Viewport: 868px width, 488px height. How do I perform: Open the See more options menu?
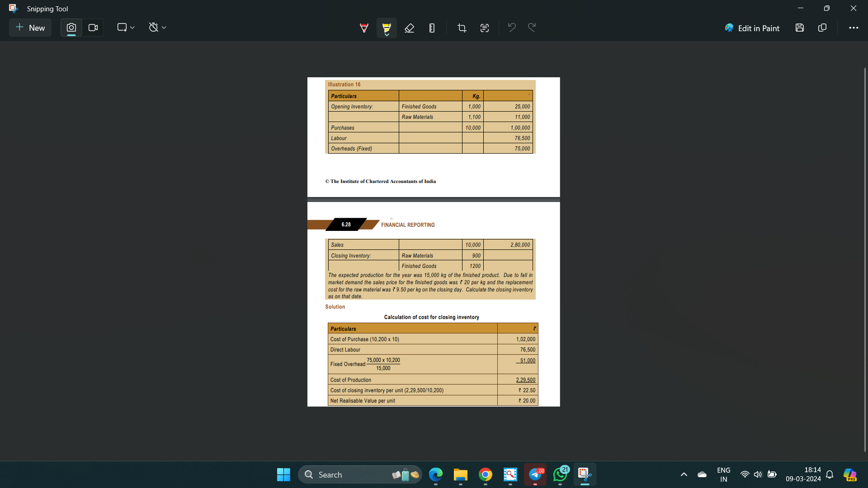point(854,28)
